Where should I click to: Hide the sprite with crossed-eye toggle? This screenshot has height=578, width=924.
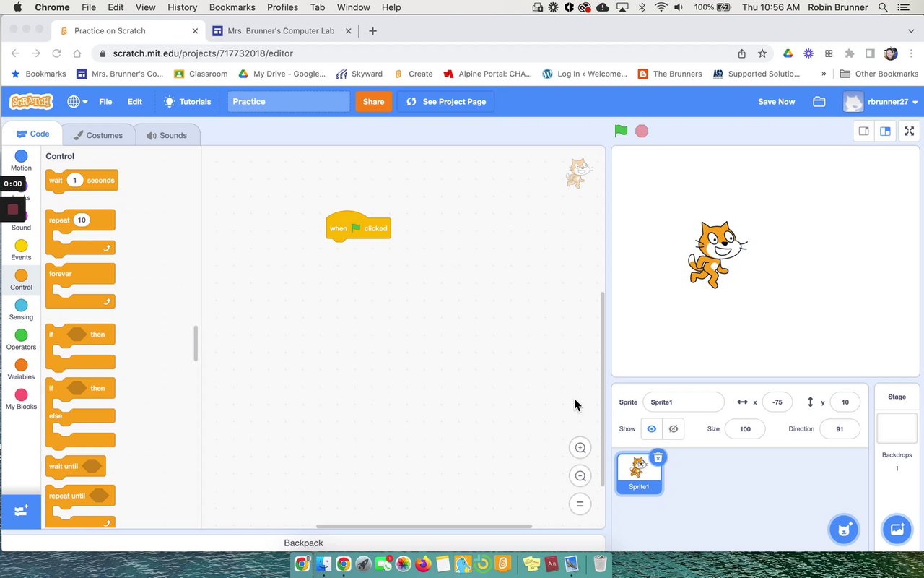click(673, 429)
